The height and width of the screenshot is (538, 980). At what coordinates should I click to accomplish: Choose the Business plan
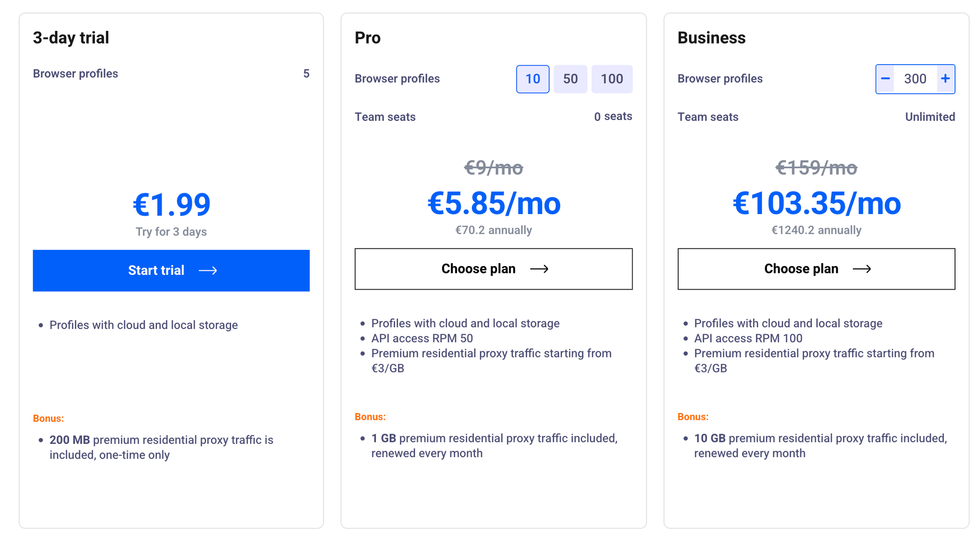(816, 269)
